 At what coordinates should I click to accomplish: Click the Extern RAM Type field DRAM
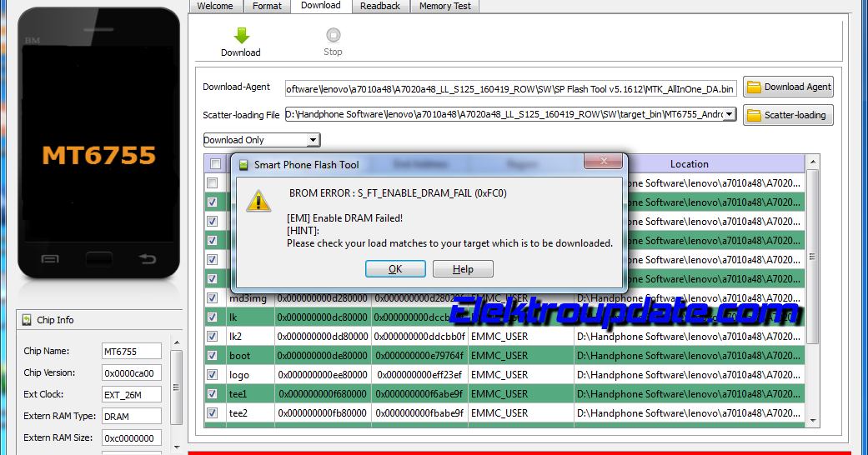click(132, 417)
